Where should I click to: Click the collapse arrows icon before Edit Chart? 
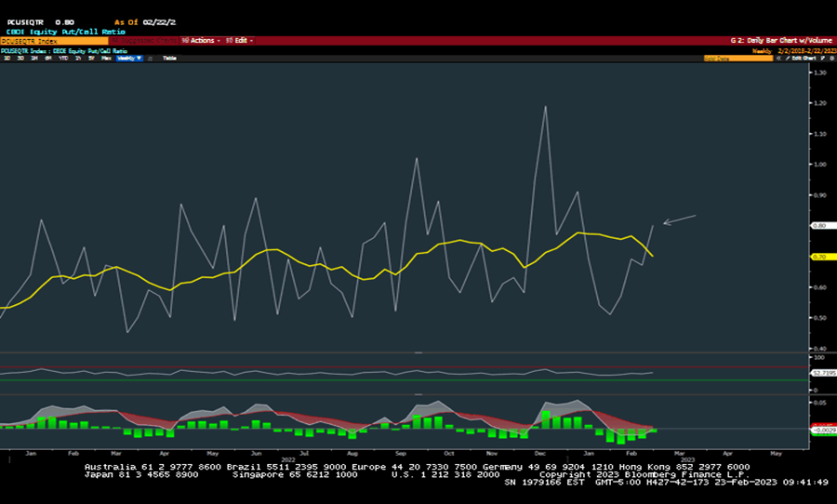[x=778, y=59]
